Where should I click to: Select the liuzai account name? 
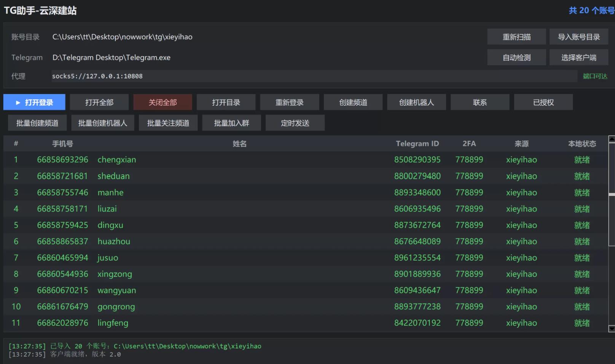(x=107, y=209)
